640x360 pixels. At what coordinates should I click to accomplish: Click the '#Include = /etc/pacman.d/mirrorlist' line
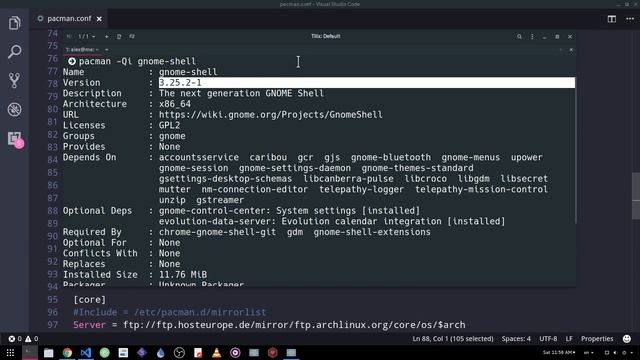tap(169, 312)
